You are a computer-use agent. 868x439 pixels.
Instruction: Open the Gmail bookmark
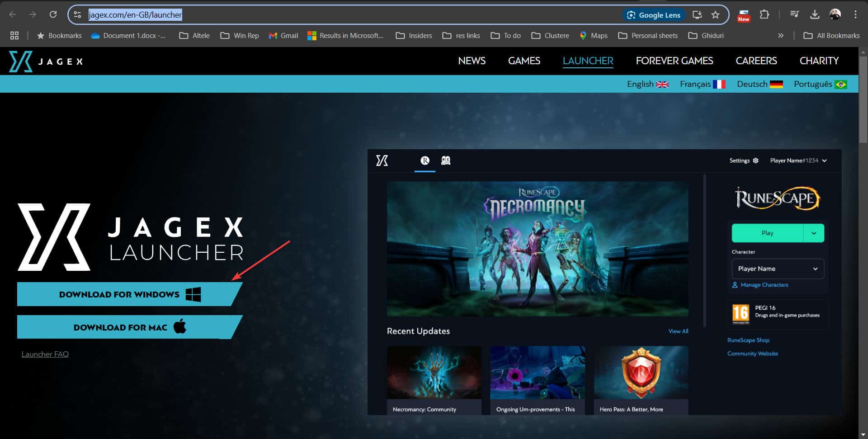[283, 35]
